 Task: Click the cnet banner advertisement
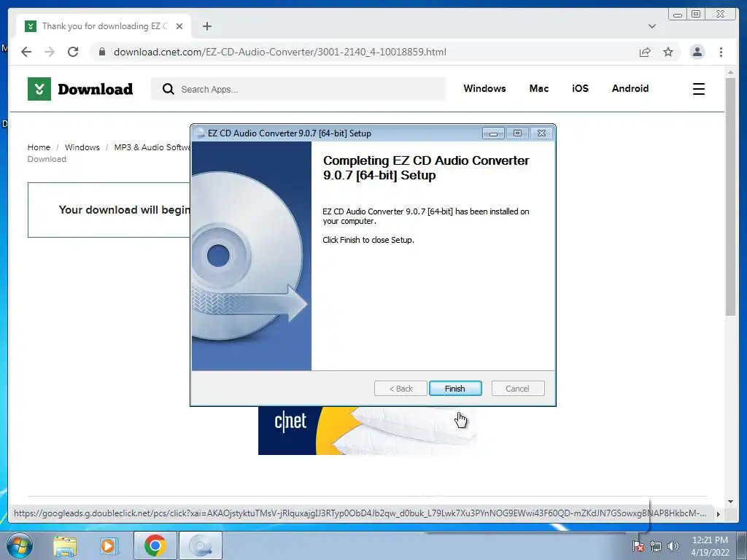pyautogui.click(x=367, y=430)
